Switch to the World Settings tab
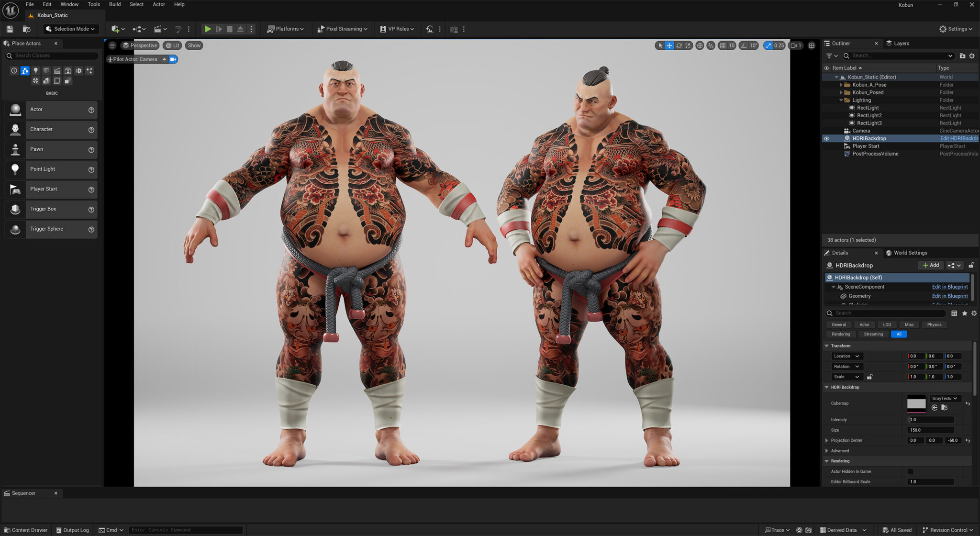 point(907,253)
